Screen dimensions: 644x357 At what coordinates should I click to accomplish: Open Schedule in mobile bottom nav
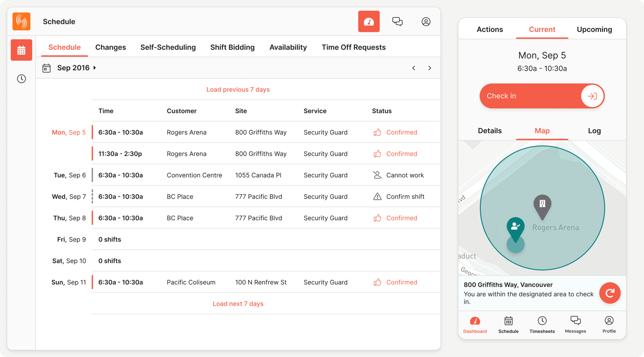(508, 325)
